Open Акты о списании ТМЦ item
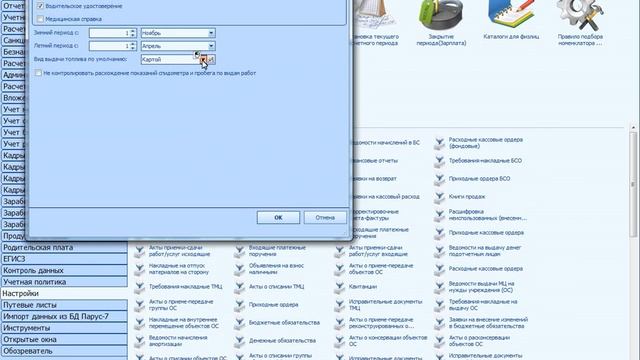This screenshot has height=360, width=640. [269, 287]
